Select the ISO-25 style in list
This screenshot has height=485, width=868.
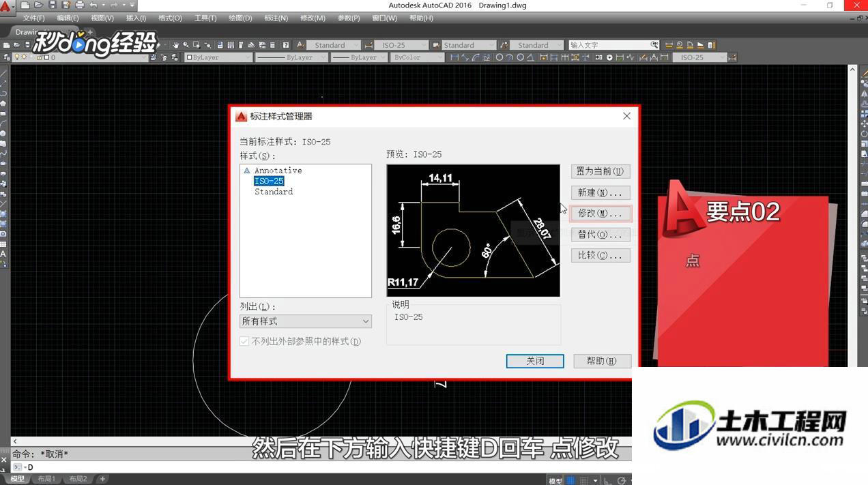pos(269,181)
